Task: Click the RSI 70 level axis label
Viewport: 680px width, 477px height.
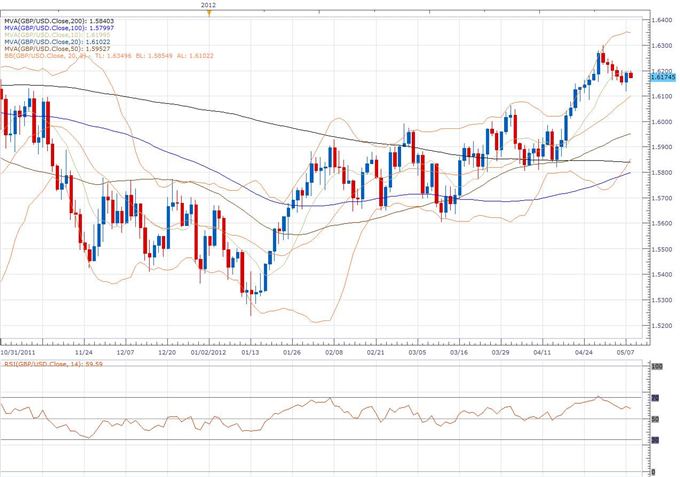Action: click(x=656, y=398)
